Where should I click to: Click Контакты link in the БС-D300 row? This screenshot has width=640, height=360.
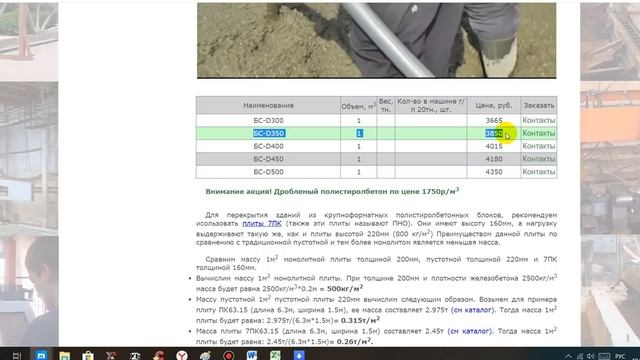538,120
